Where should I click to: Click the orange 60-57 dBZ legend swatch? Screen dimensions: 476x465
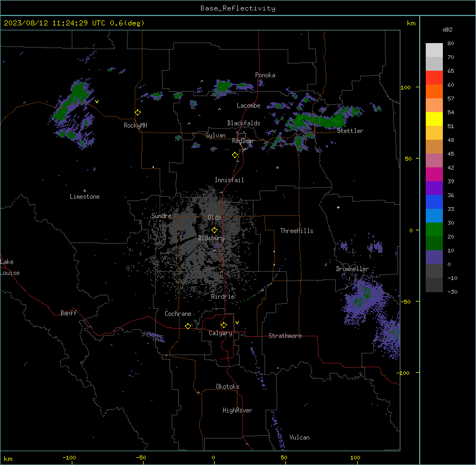pyautogui.click(x=434, y=91)
